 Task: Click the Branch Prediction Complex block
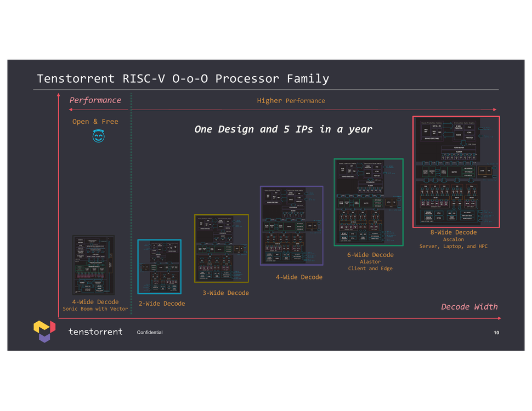click(431, 132)
